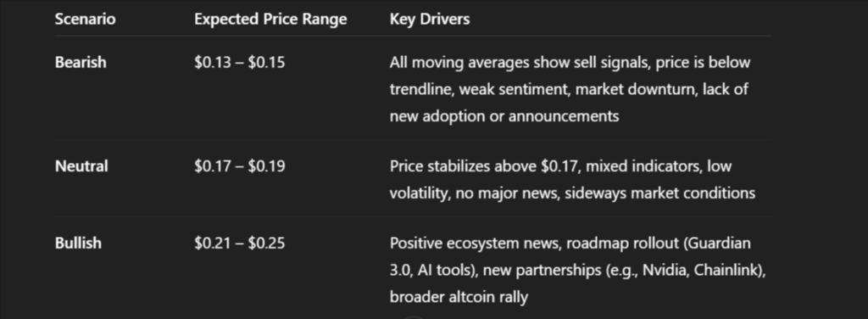Click the Scenario column header
This screenshot has height=319, width=868.
(86, 19)
